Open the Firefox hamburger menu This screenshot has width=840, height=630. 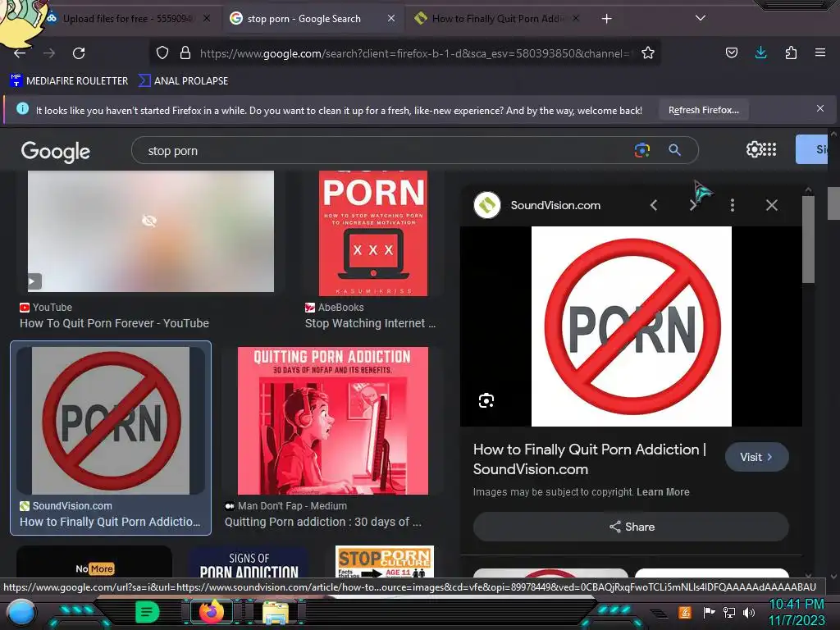820,52
